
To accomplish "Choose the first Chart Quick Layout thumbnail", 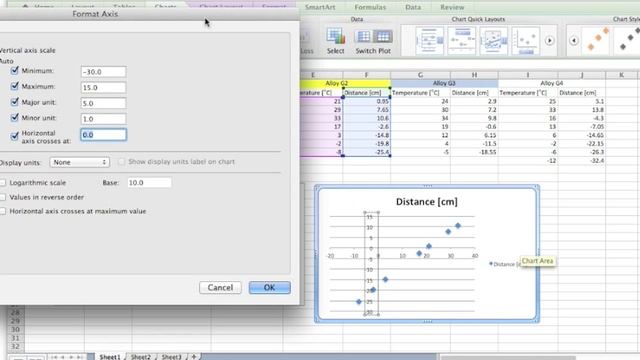I will point(429,41).
